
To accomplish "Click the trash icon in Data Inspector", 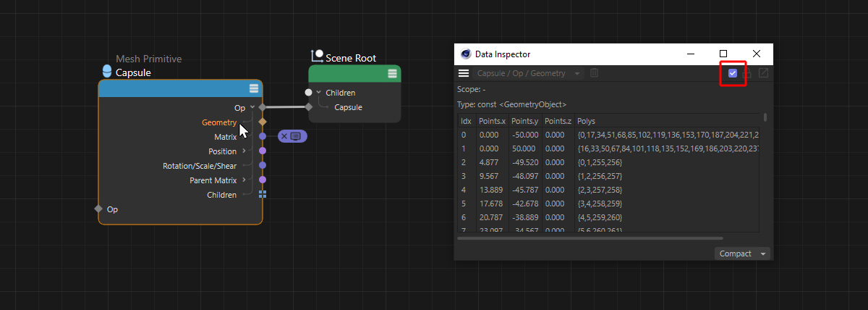I will [594, 73].
